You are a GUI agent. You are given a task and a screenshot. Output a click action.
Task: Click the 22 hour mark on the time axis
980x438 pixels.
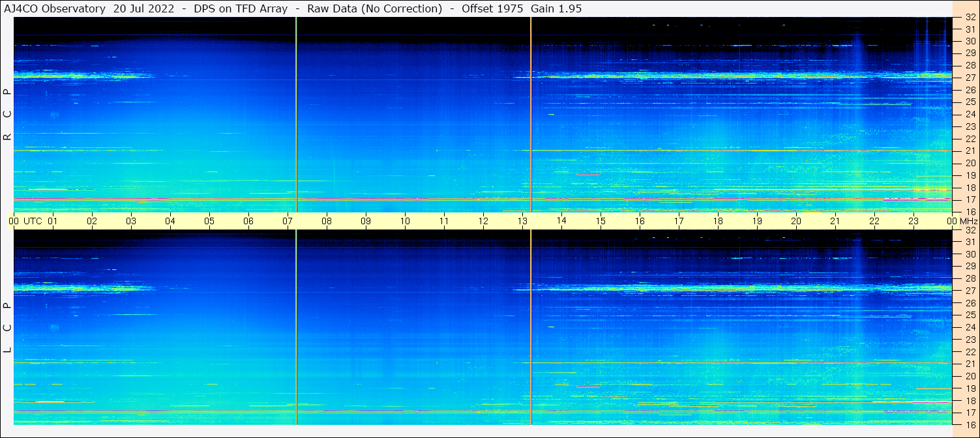[874, 221]
